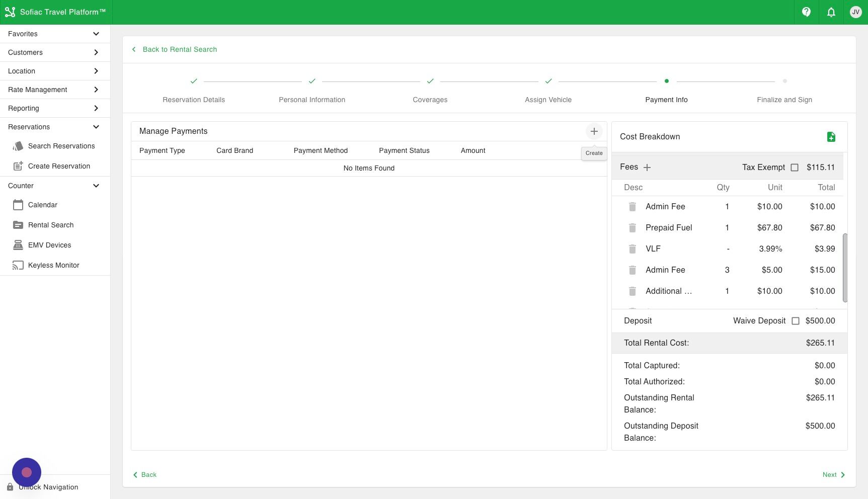Check the Waive Deposit box

795,320
